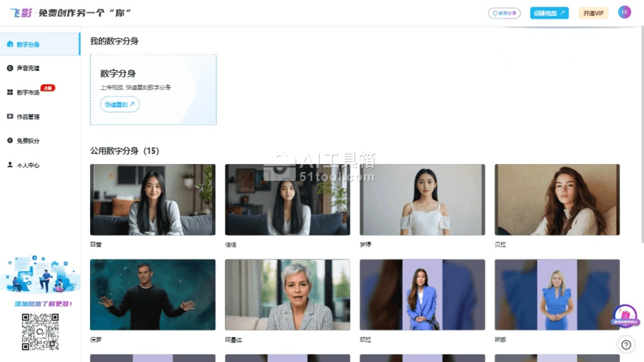Open the help question mark icon
The image size is (644, 362).
[x=626, y=345]
